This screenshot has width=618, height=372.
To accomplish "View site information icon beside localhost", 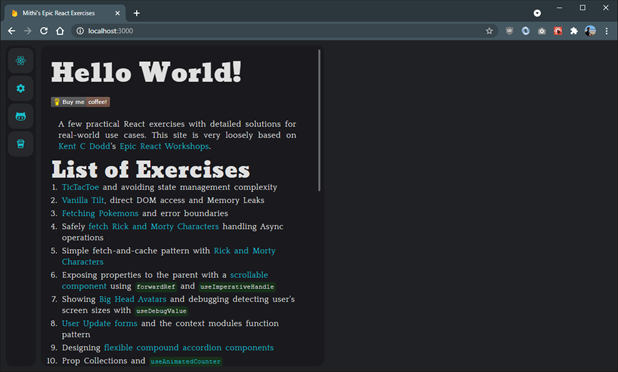I will 80,31.
